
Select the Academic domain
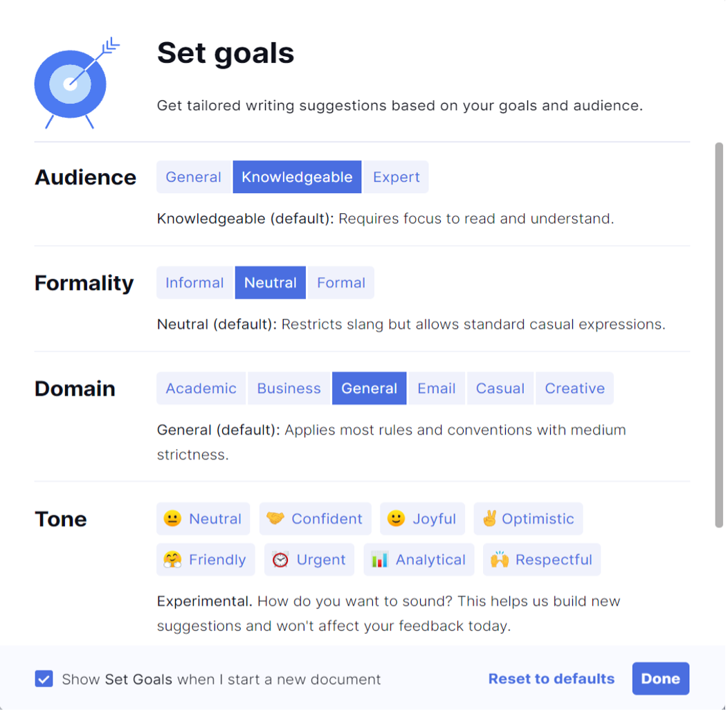coord(201,389)
